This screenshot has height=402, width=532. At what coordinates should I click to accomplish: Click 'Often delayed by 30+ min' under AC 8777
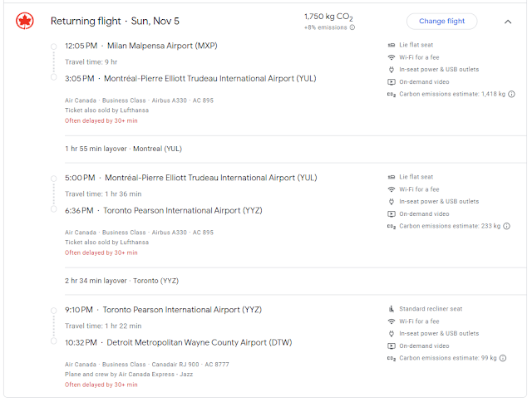tap(101, 385)
